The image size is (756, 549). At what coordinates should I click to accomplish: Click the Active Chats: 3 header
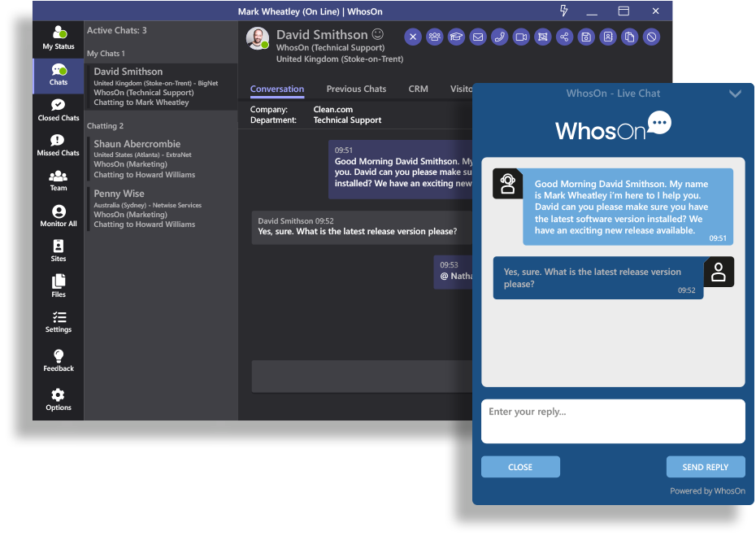click(x=117, y=30)
